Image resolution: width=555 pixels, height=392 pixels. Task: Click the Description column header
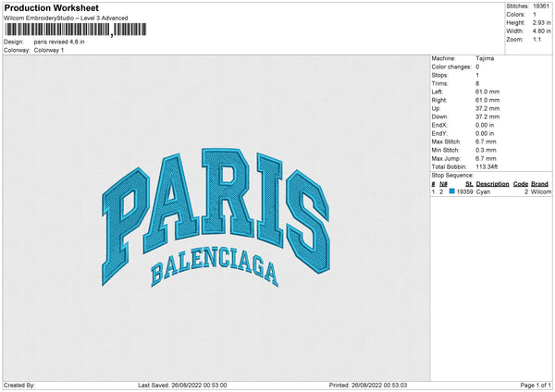pyautogui.click(x=492, y=184)
